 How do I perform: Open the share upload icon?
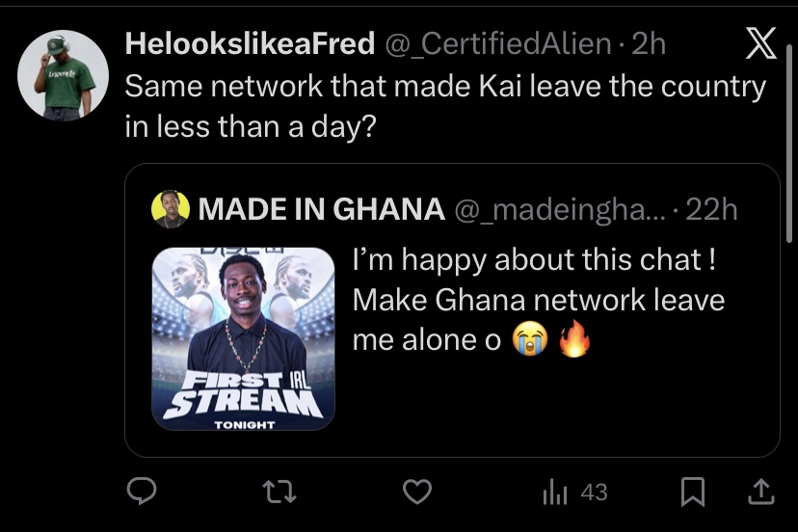point(761,492)
